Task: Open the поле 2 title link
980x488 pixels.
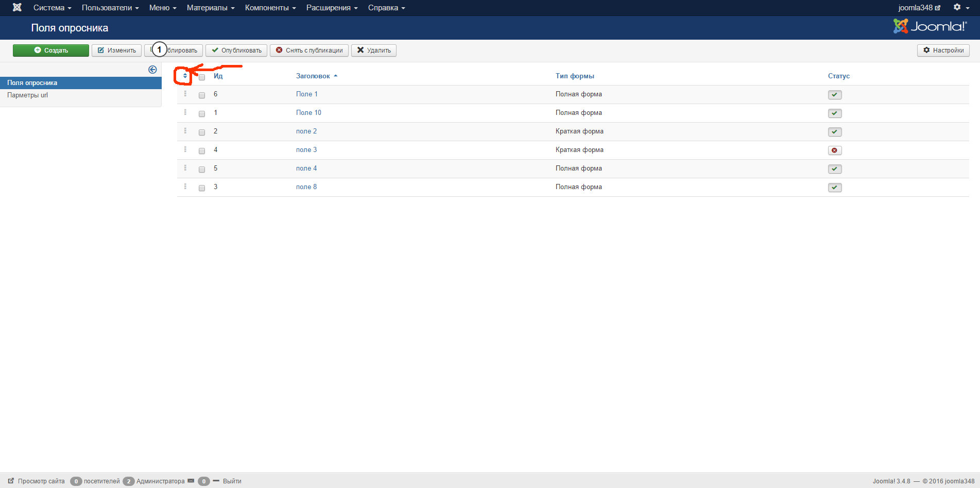Action: [306, 131]
